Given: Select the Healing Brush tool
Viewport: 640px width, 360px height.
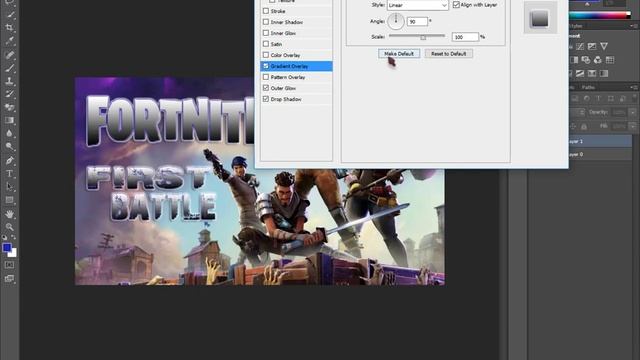Looking at the screenshot, I should [9, 55].
